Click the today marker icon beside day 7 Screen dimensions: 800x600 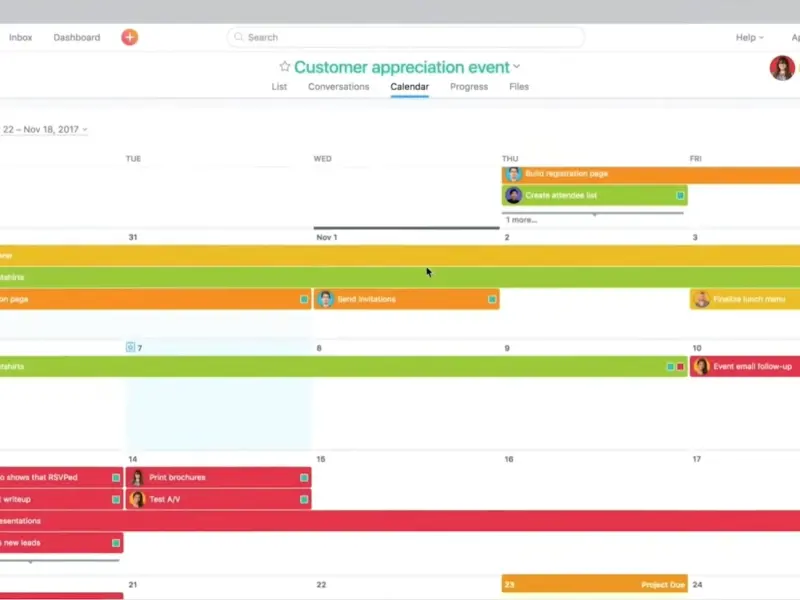point(130,348)
